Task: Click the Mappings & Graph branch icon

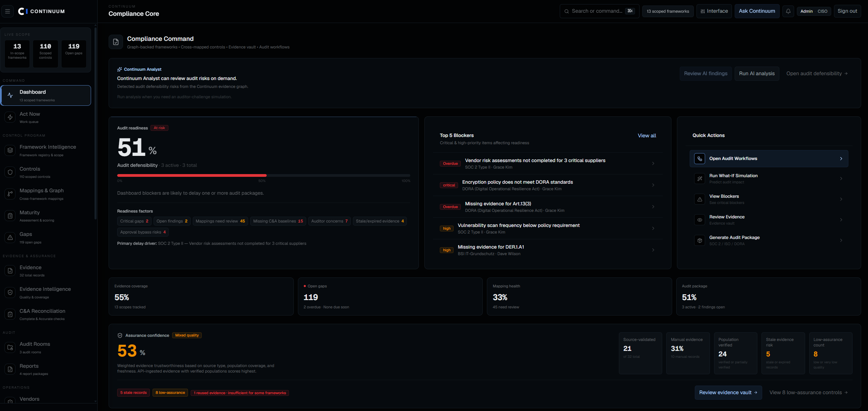Action: click(x=10, y=194)
